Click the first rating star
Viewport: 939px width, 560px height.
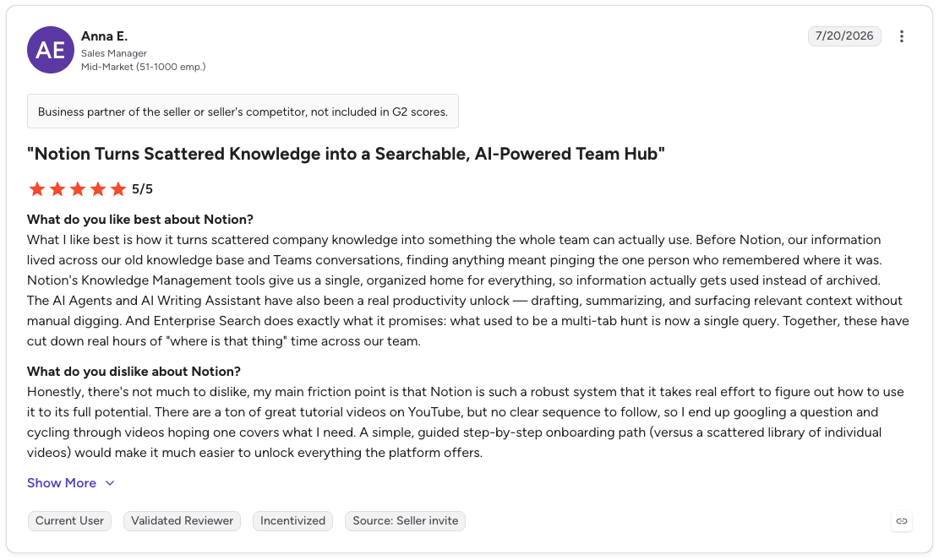(37, 190)
